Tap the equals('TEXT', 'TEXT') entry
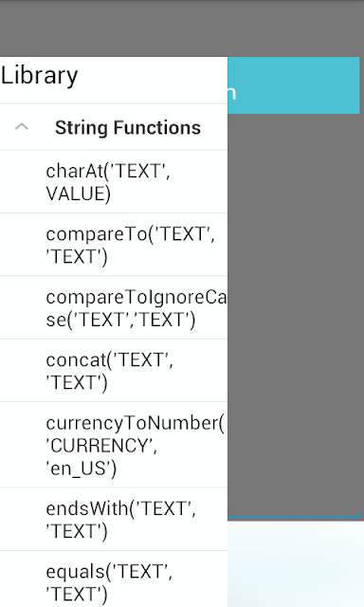Image resolution: width=364 pixels, height=607 pixels. point(114,579)
